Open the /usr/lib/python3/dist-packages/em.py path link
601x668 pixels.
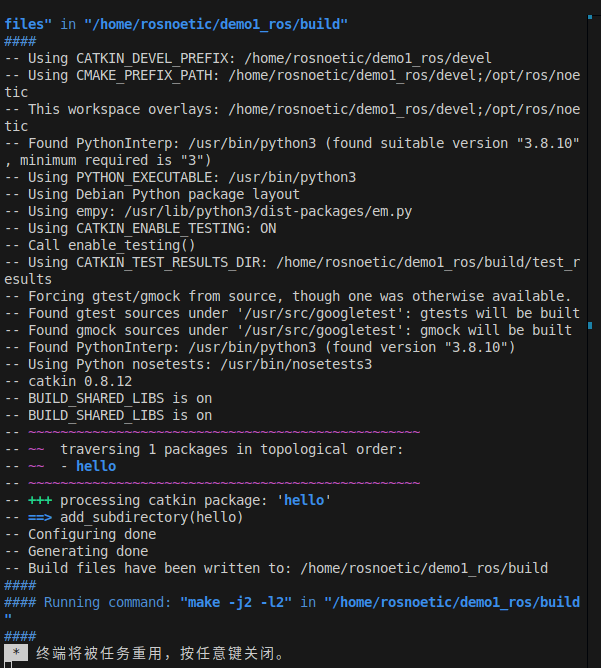[x=268, y=212]
